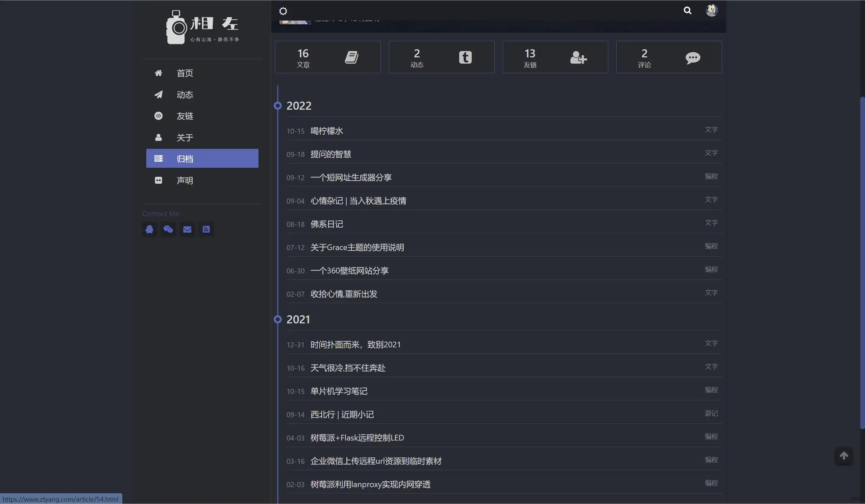Open article 喝柠檬水
This screenshot has height=504, width=865.
click(x=326, y=131)
